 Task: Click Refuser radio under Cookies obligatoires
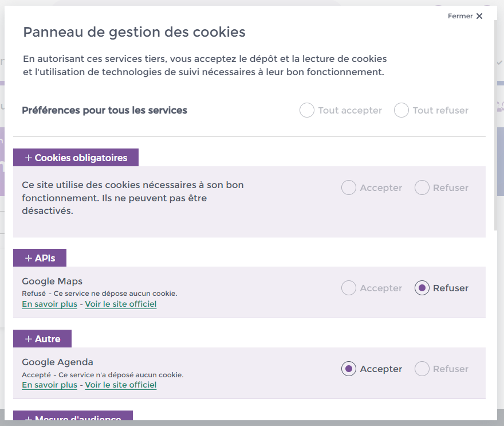click(x=422, y=187)
